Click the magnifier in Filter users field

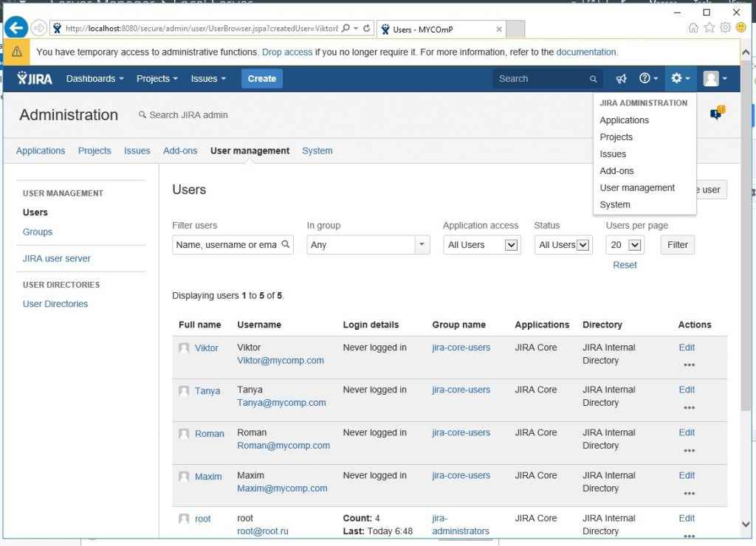[x=286, y=243]
